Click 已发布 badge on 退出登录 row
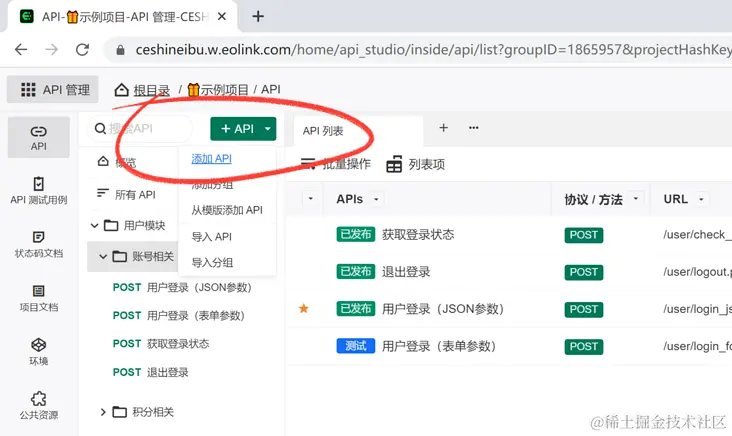This screenshot has height=436, width=732. tap(356, 271)
